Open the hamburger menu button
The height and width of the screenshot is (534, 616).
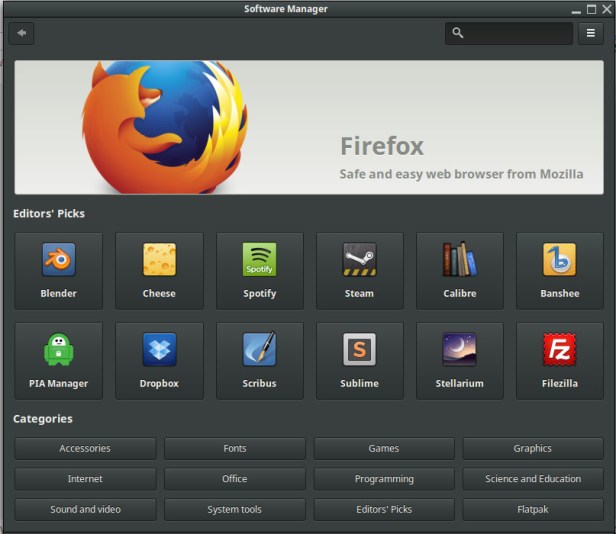tap(590, 33)
